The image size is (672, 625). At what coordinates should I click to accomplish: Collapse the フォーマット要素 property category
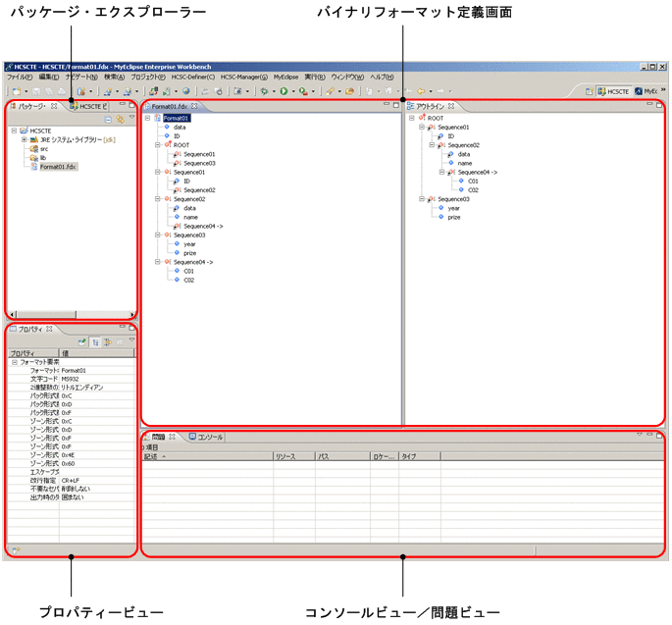[14, 362]
